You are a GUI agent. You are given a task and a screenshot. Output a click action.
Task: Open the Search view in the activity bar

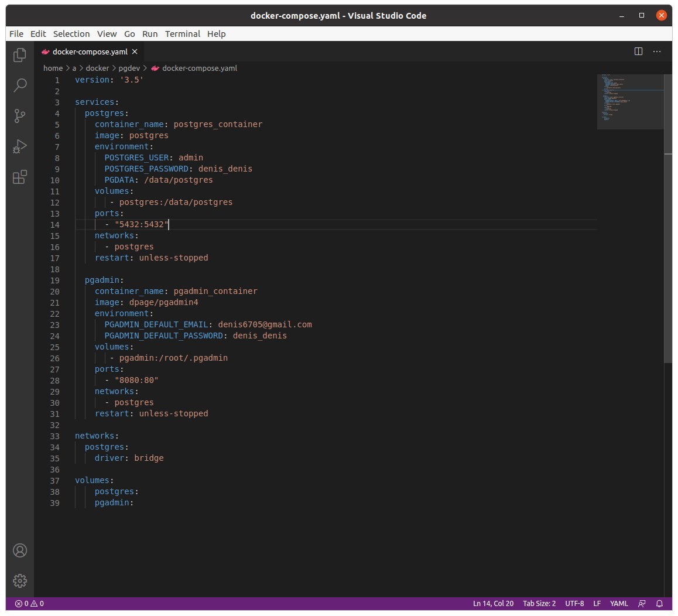[20, 85]
